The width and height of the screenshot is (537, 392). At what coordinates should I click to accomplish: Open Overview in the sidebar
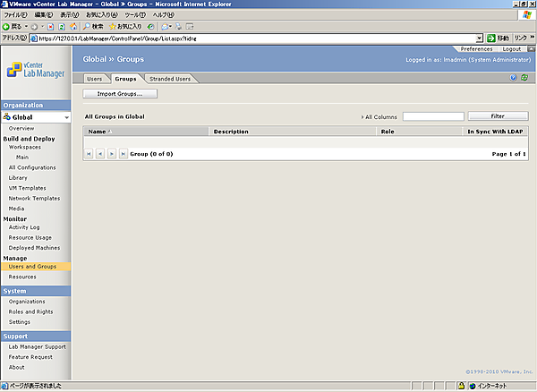coord(21,128)
